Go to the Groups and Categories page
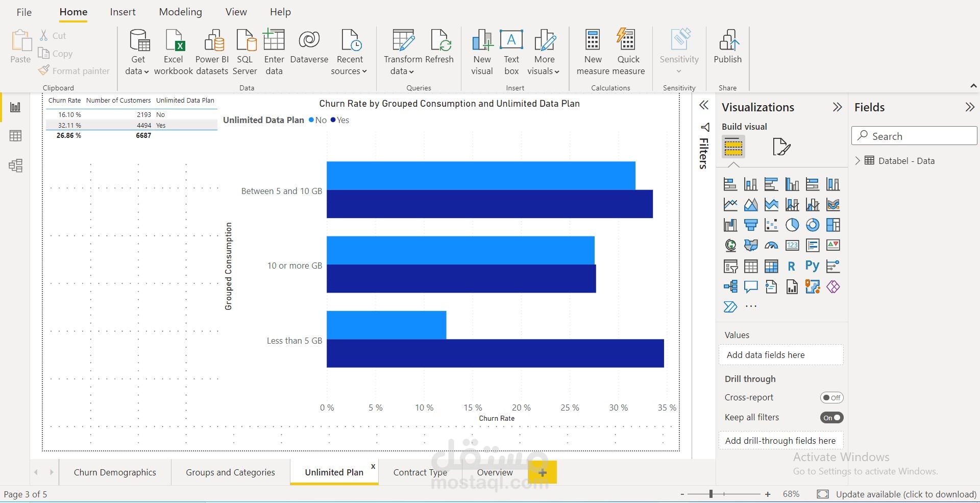980x503 pixels. coord(230,472)
